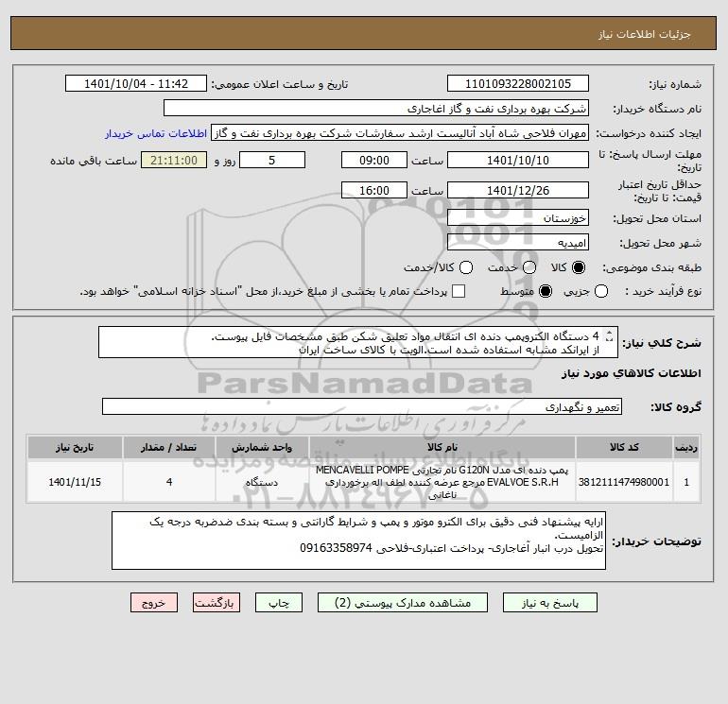Click product name cell MENCAVELLI POMPE G120N
The image size is (728, 704).
point(442,482)
